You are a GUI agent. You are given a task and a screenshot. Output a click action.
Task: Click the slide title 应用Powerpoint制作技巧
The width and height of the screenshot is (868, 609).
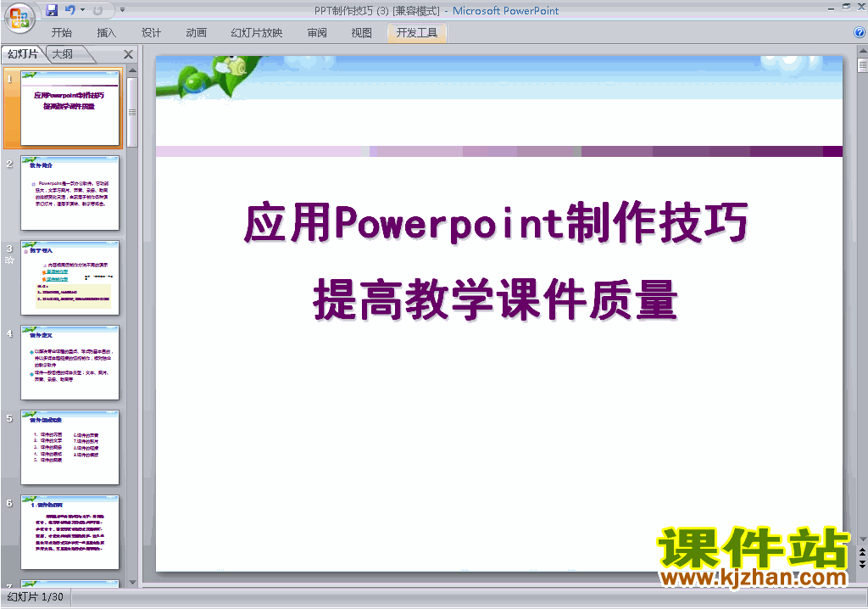coord(497,223)
